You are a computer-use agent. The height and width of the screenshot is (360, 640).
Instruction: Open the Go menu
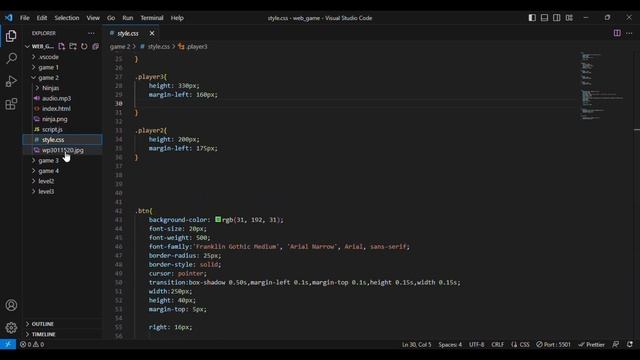111,18
